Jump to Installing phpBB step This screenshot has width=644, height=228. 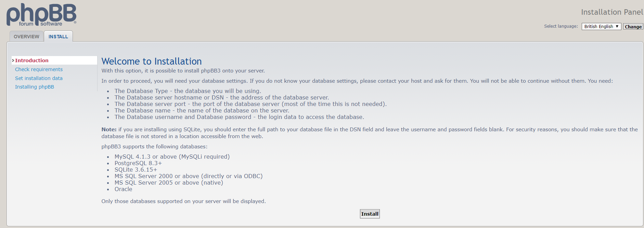(35, 87)
